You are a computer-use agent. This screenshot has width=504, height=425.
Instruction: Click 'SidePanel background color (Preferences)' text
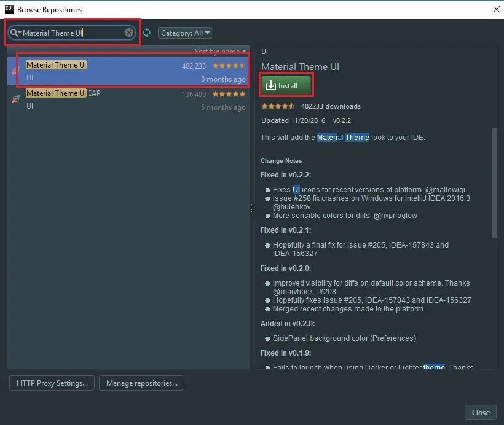click(x=345, y=338)
